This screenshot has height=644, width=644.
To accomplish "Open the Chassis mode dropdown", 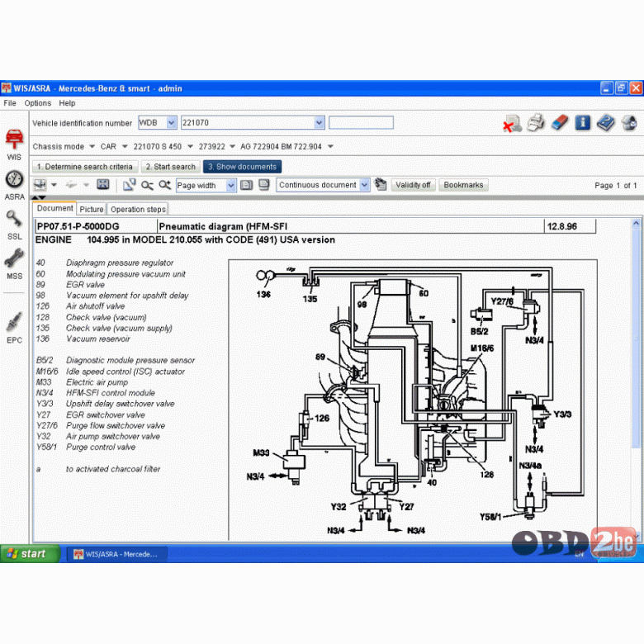I will pos(92,147).
